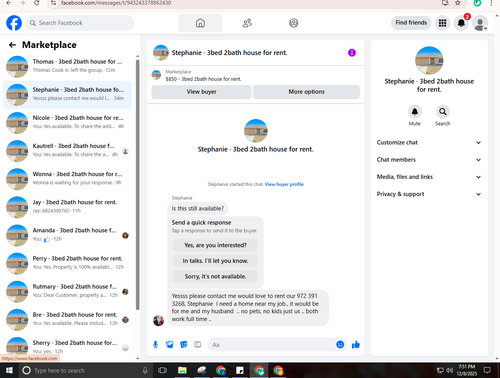This screenshot has height=378, width=500.
Task: Click the large house photo in right panel
Action: tap(429, 60)
